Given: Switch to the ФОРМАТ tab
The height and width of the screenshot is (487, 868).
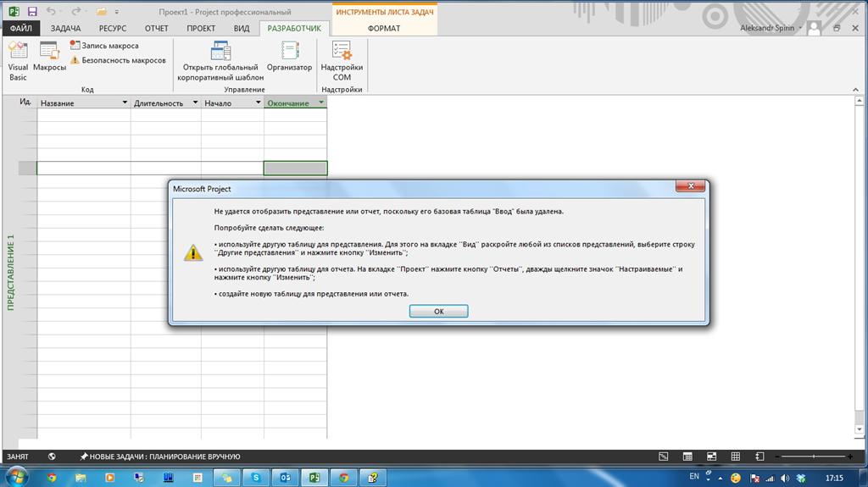Looking at the screenshot, I should (384, 28).
